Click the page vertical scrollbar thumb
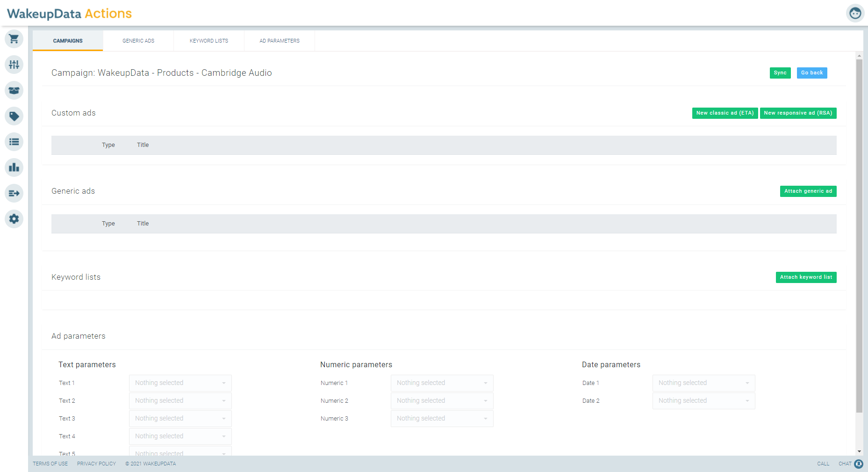This screenshot has height=472, width=868. point(859,236)
